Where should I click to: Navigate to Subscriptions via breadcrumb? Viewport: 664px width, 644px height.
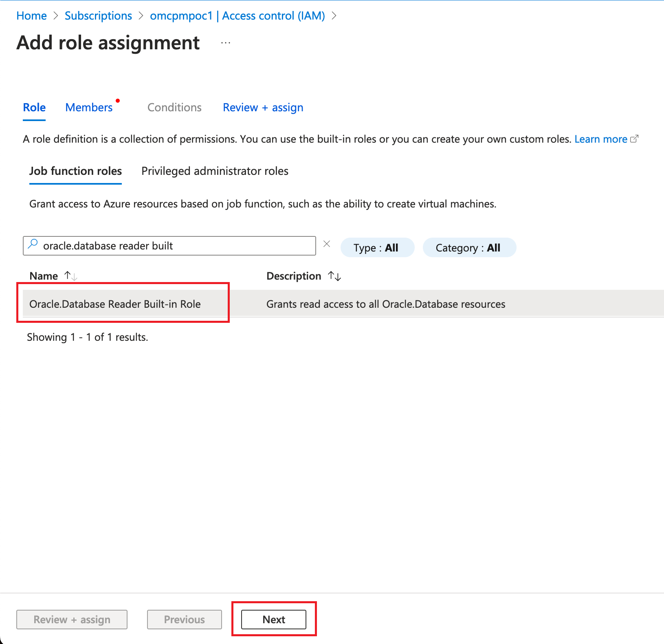98,15
